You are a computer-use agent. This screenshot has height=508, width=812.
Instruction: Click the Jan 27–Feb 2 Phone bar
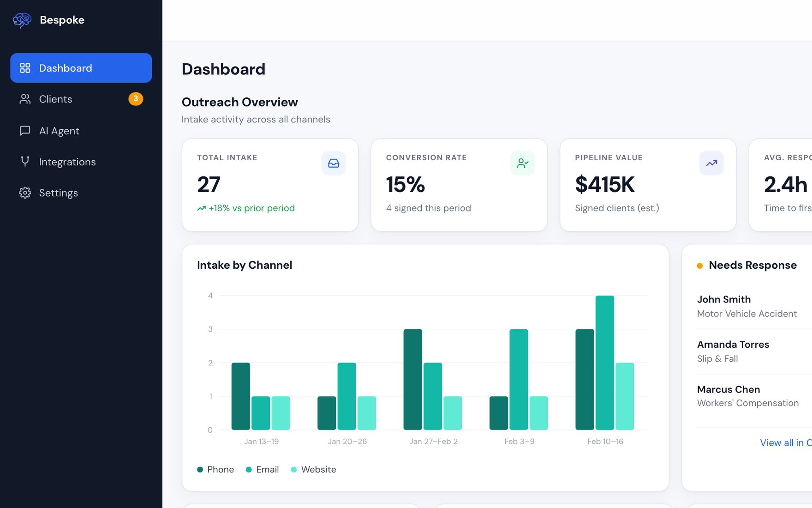[x=412, y=380]
